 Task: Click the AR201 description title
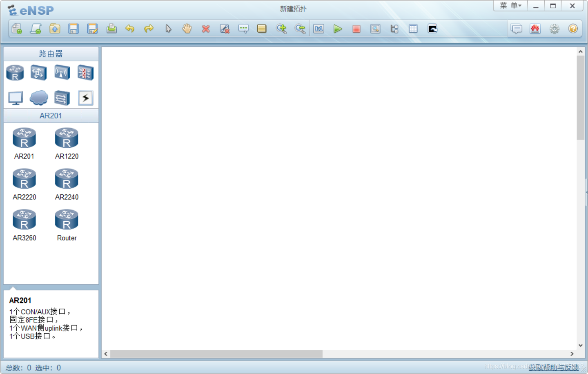pos(20,301)
